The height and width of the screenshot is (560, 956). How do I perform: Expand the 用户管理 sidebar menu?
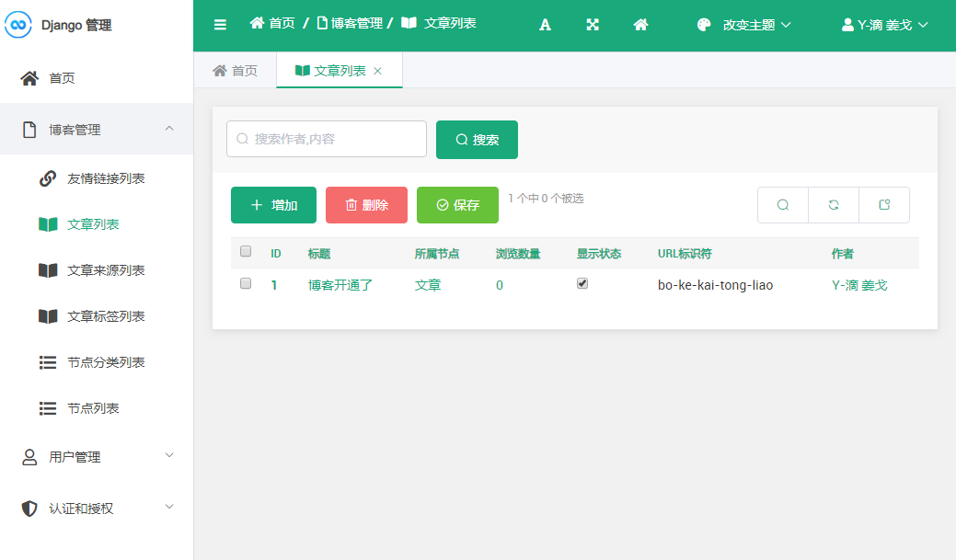97,457
